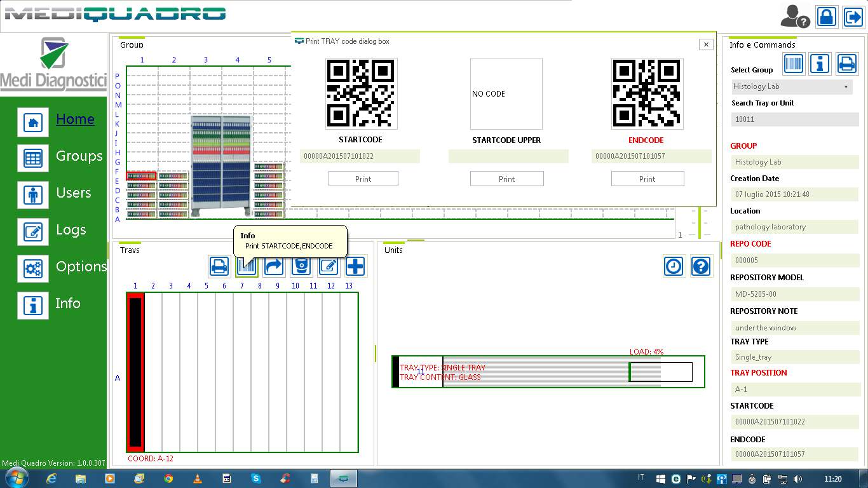Screen dimensions: 868x488
Task: Click the REPO CODE value '000005'
Action: coord(794,261)
